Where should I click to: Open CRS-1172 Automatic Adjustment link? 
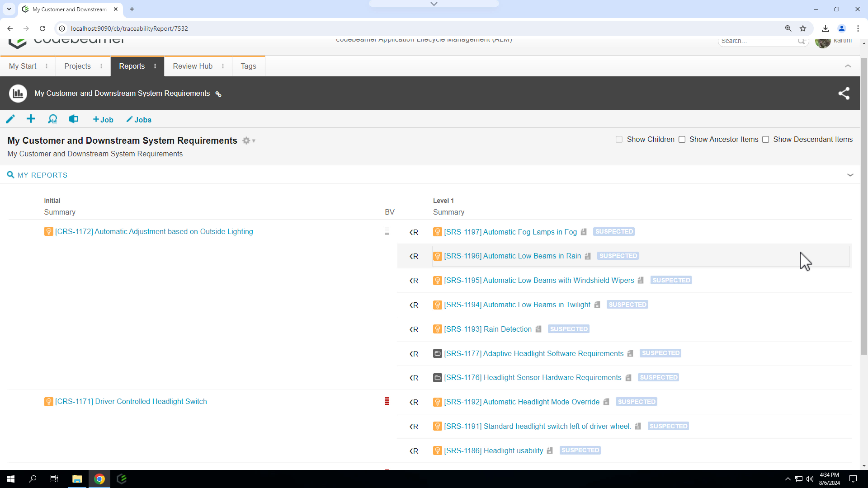[154, 231]
